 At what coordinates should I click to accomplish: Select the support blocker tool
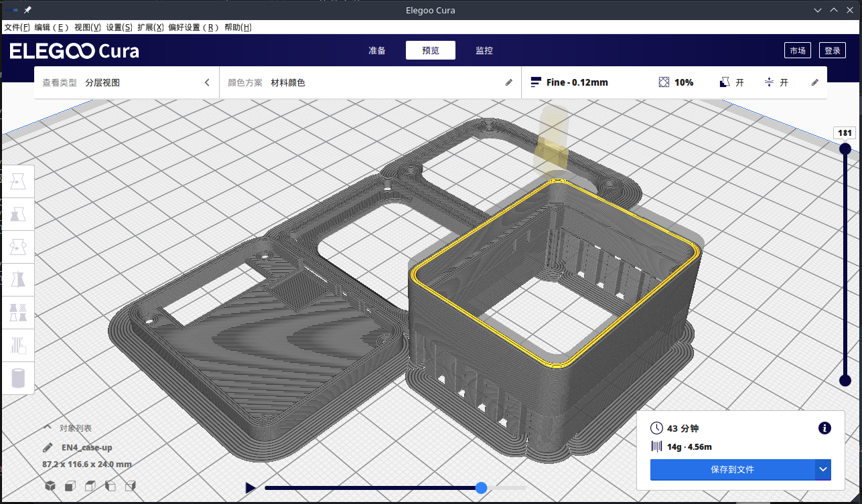pyautogui.click(x=18, y=345)
